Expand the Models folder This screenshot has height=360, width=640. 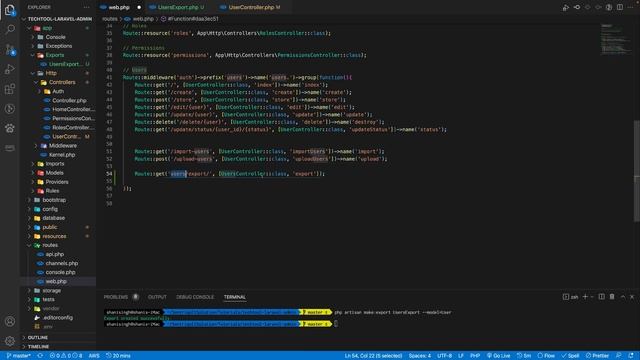click(x=59, y=173)
